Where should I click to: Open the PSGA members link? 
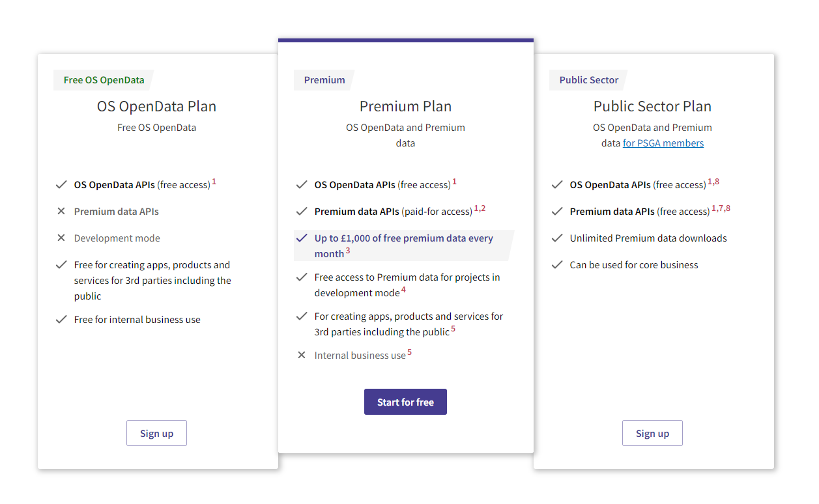[x=663, y=143]
